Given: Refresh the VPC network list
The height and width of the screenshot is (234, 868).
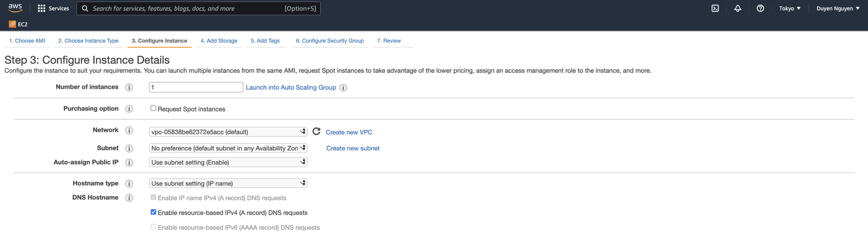Looking at the screenshot, I should 316,131.
